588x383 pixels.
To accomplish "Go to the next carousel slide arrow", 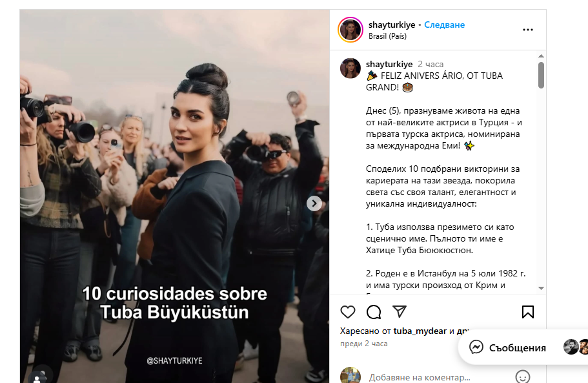I will coord(314,203).
